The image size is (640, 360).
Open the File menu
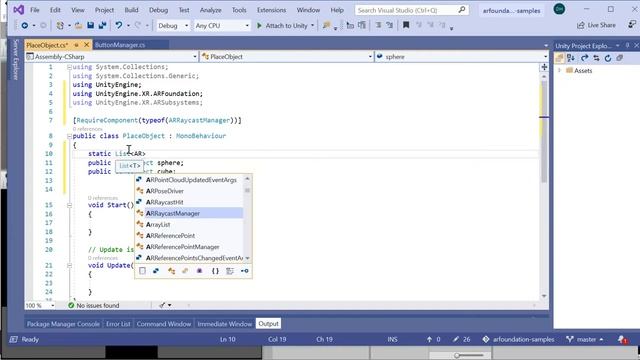click(x=35, y=10)
